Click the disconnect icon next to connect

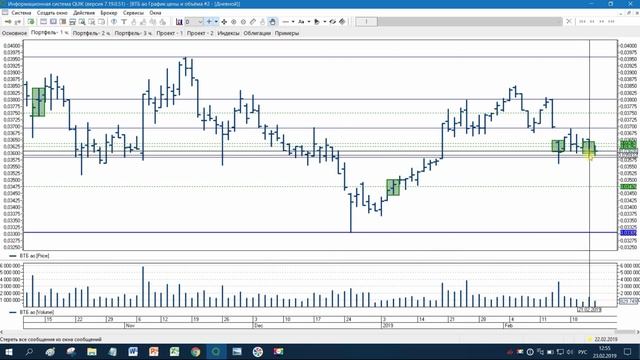18,22
